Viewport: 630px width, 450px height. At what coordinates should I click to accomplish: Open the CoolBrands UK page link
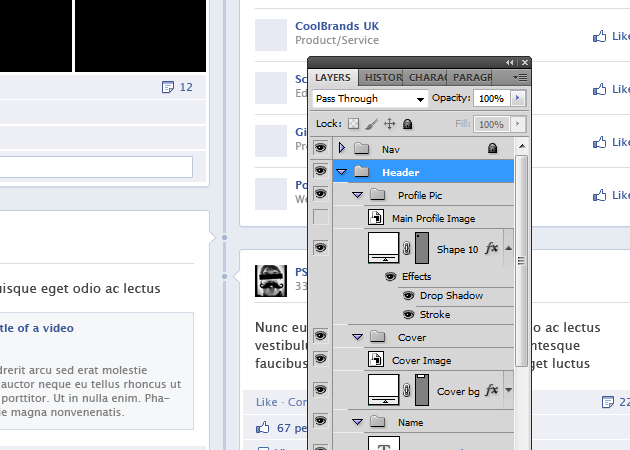pyautogui.click(x=337, y=25)
